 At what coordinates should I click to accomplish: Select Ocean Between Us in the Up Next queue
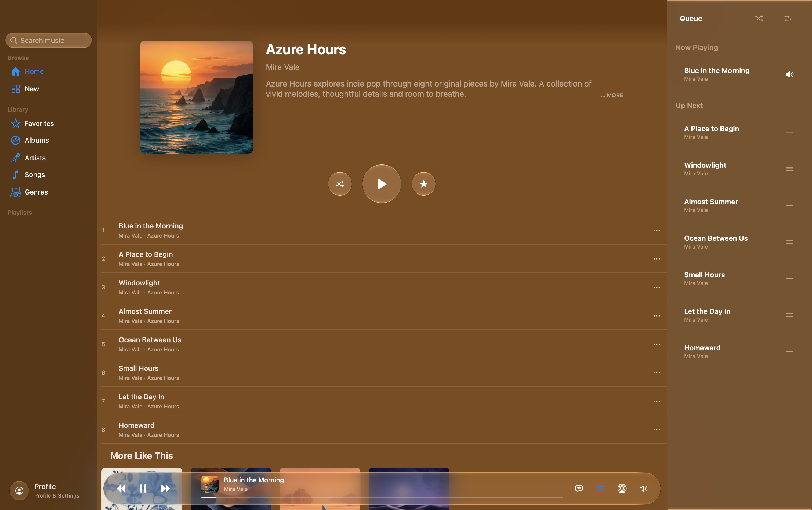[x=739, y=242]
